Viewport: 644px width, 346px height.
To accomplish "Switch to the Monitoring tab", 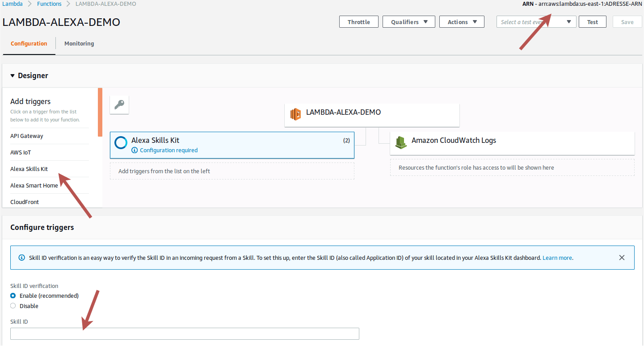I will pos(79,44).
